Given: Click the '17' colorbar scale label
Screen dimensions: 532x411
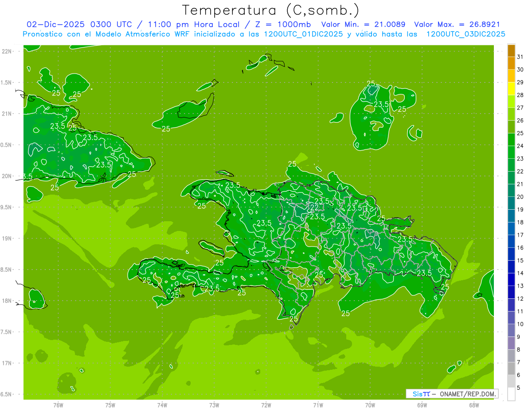Looking at the screenshot, I should [520, 235].
